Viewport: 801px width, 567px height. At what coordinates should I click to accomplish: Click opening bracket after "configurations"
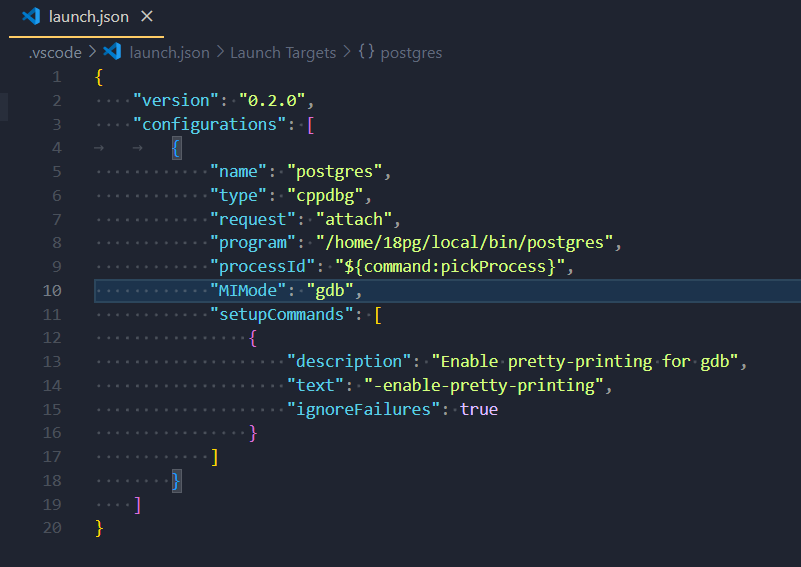(311, 125)
